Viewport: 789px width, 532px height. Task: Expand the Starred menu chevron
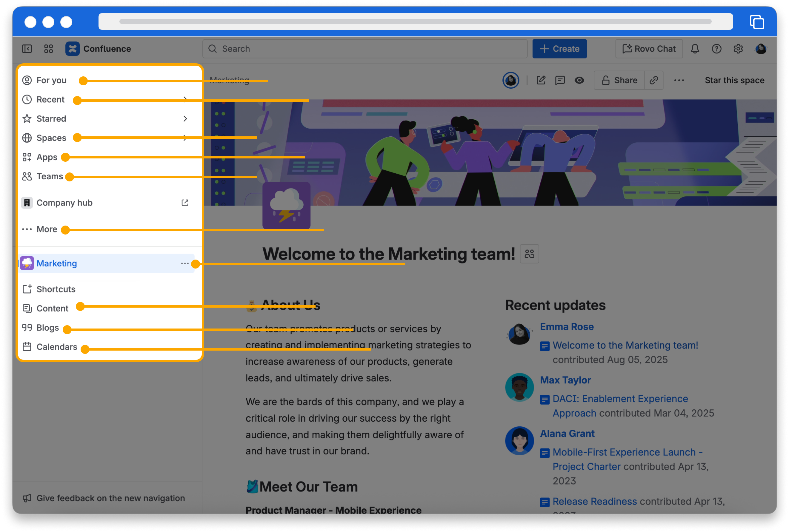click(185, 119)
